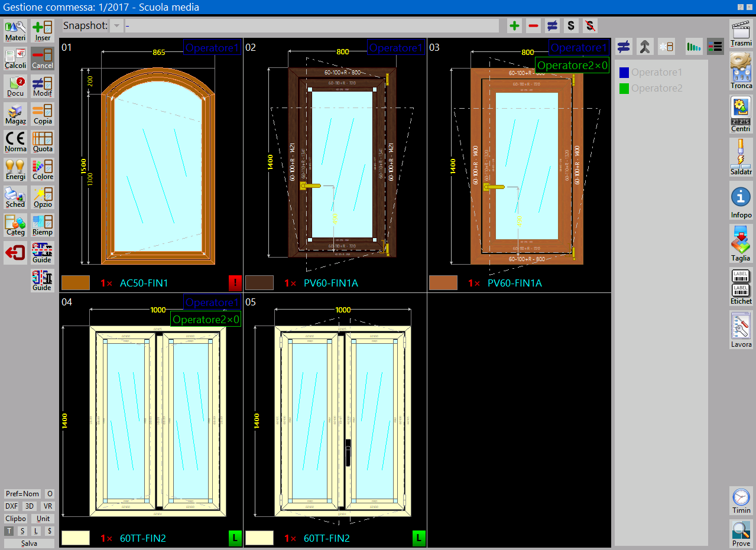The image size is (756, 550).
Task: Open the Magaz warehouse icon
Action: (15, 114)
